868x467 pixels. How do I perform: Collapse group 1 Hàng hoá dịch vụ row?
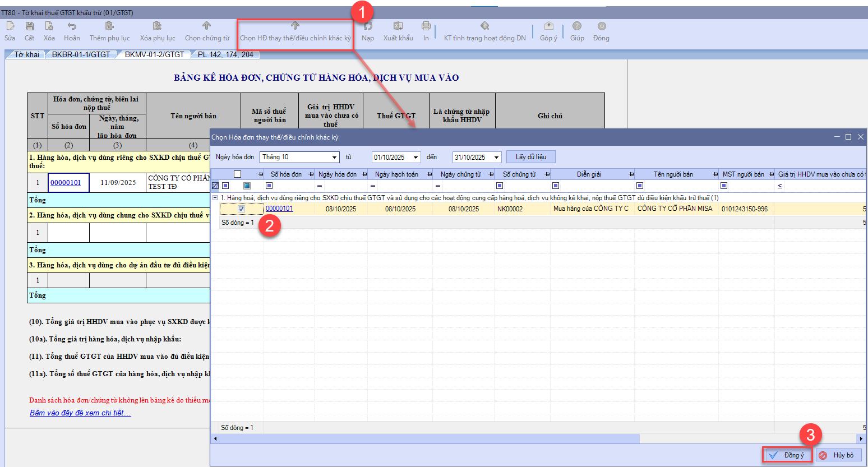(215, 198)
